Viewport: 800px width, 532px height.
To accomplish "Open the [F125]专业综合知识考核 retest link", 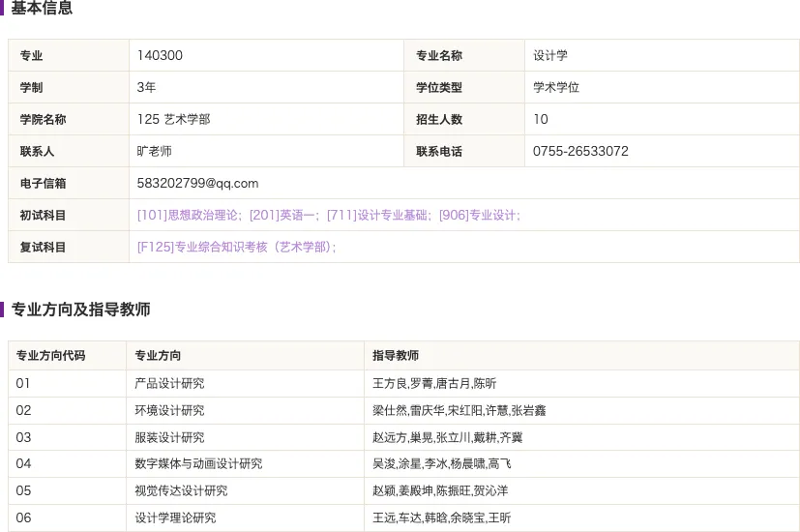I will pos(237,248).
